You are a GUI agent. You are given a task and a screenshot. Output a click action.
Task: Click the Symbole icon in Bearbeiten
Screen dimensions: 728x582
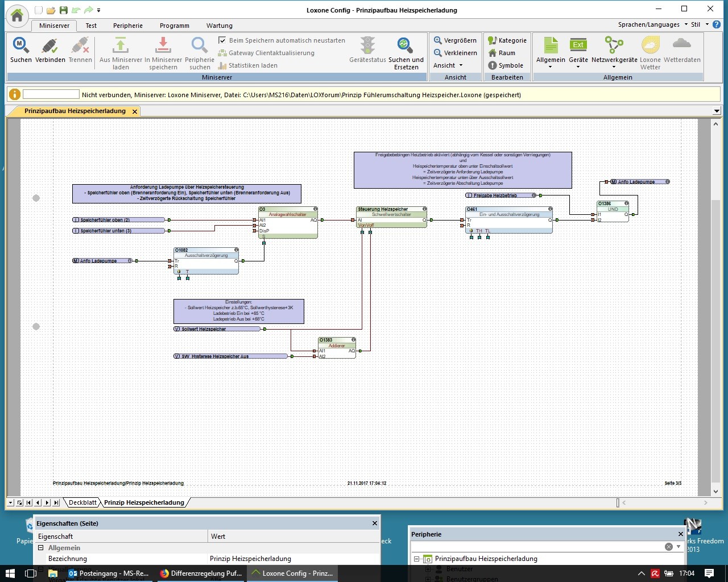(493, 65)
